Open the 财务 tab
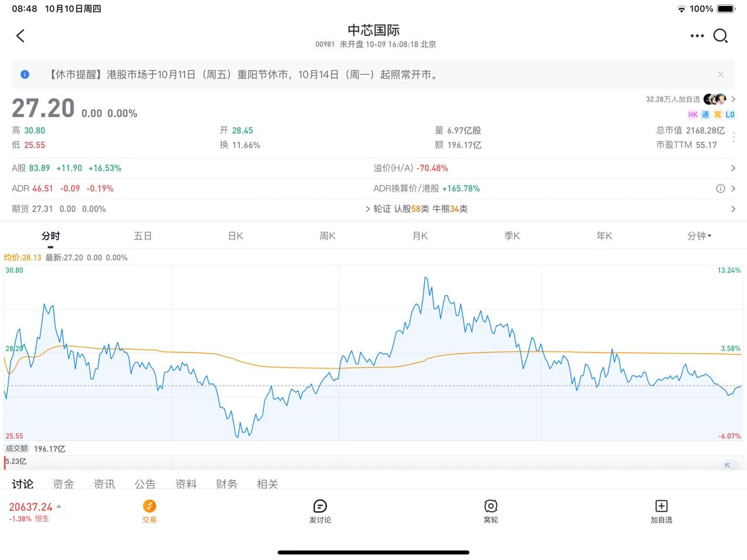Screen dimensions: 747x560 (x=227, y=484)
